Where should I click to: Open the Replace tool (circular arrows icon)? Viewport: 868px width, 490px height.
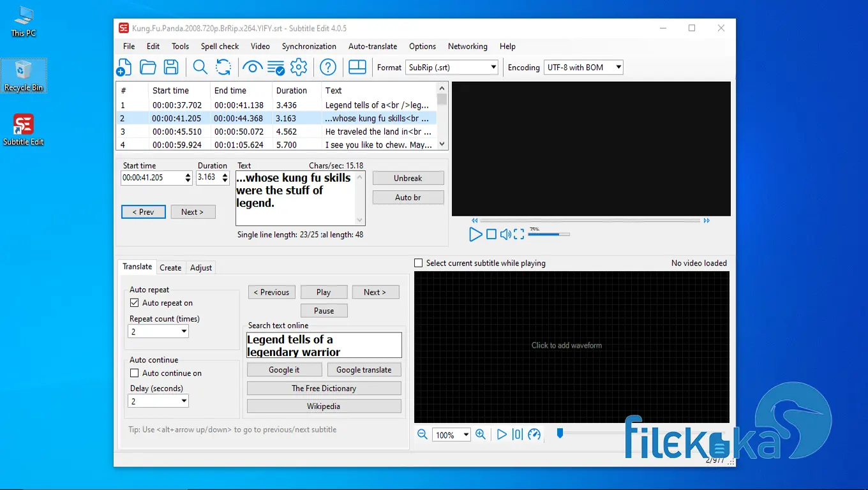(x=223, y=67)
